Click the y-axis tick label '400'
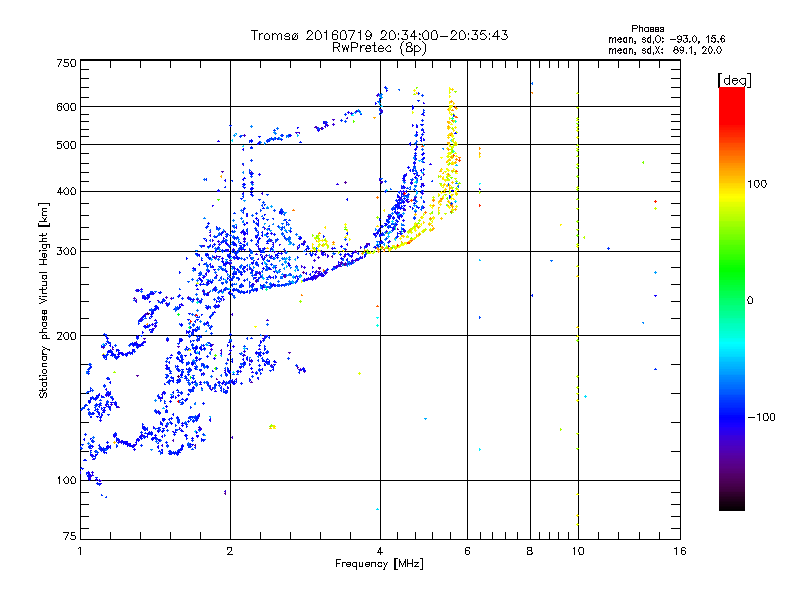Viewport: 800px width, 600px height. [67, 191]
